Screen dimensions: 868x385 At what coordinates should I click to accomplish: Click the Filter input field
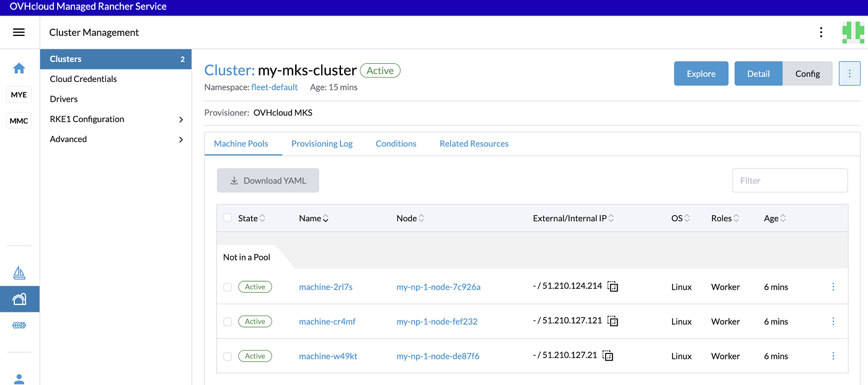[x=790, y=180]
